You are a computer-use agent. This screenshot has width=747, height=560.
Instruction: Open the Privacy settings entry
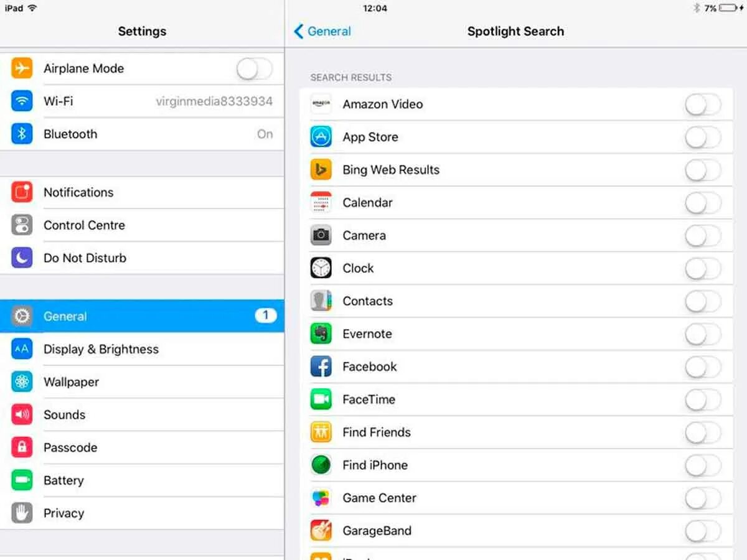tap(142, 513)
